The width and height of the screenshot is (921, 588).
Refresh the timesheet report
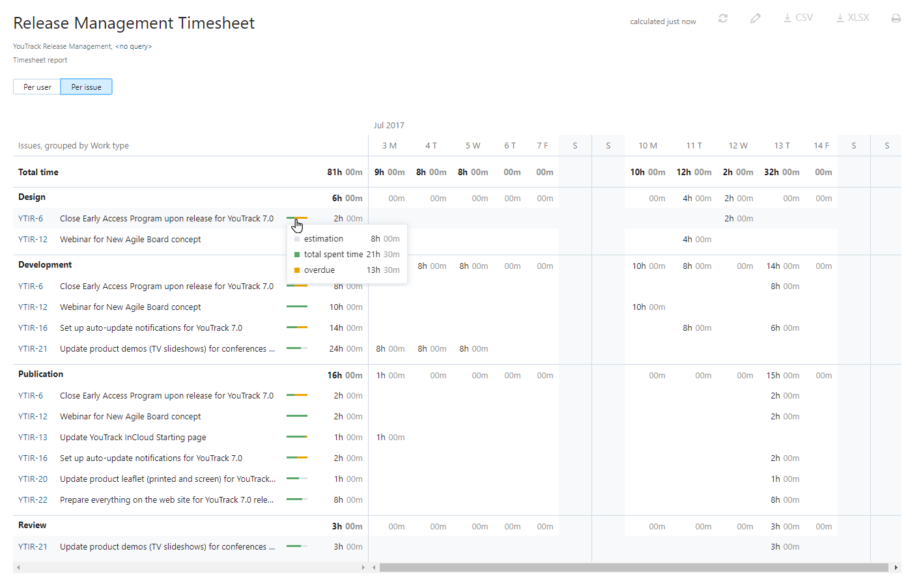click(722, 18)
